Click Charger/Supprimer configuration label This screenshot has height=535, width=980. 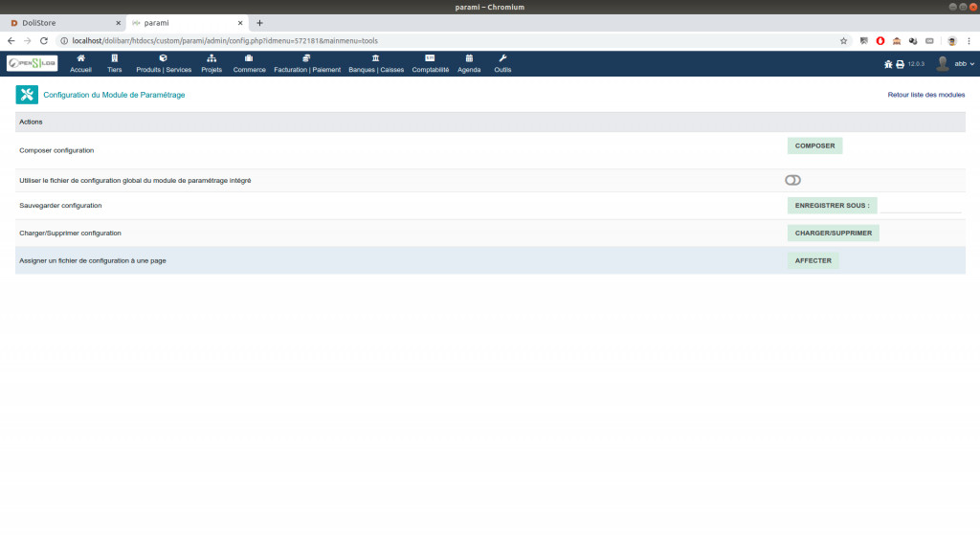pyautogui.click(x=70, y=234)
